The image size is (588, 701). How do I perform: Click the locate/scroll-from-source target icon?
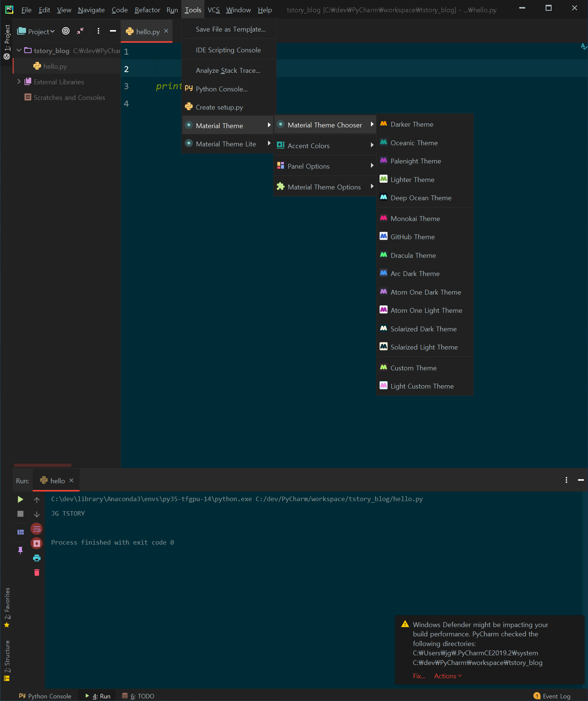point(66,31)
